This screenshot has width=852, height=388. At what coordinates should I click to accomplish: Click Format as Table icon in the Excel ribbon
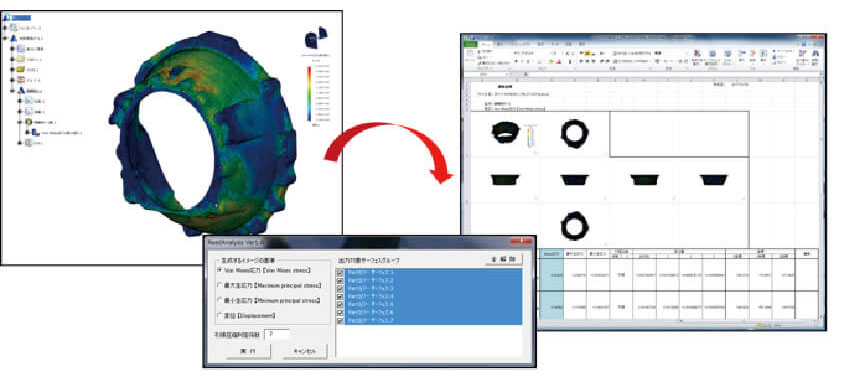pos(712,54)
